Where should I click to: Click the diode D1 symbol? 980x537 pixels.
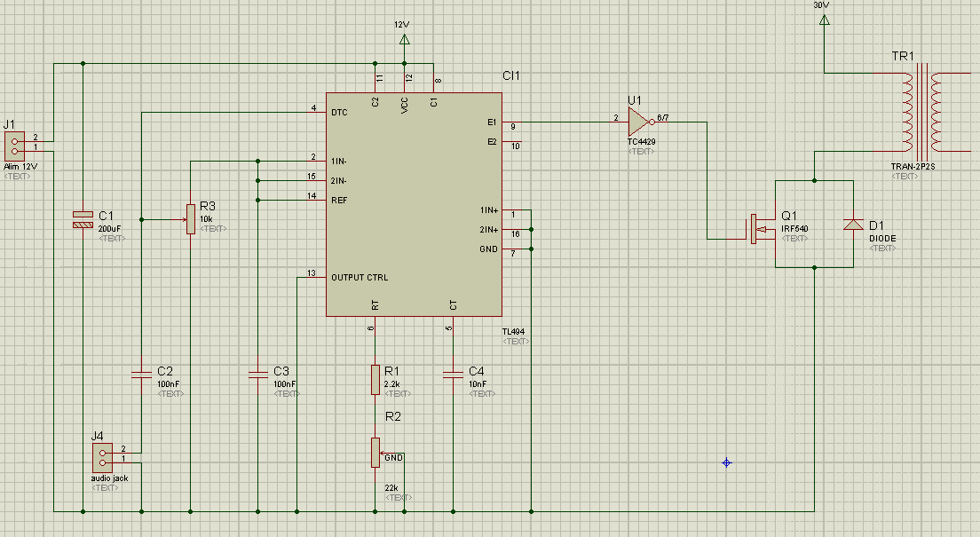(853, 225)
